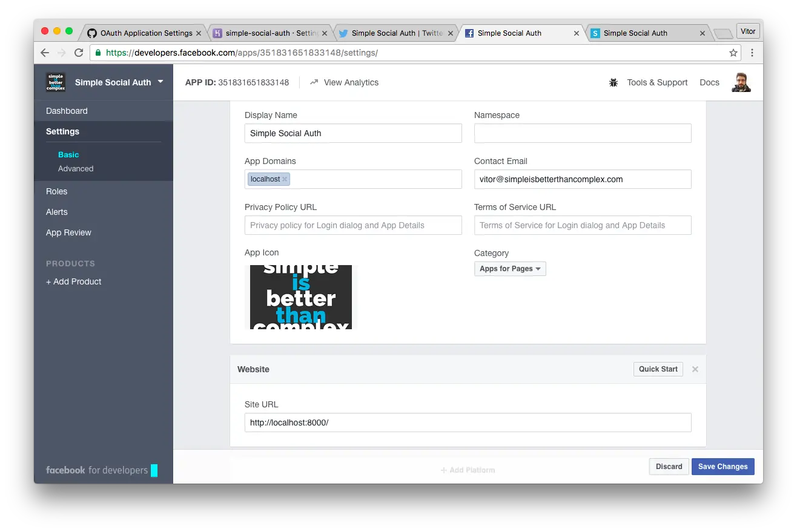Screen dimensions: 797x532
Task: Close the OAuth Application Settings tab
Action: pos(199,33)
